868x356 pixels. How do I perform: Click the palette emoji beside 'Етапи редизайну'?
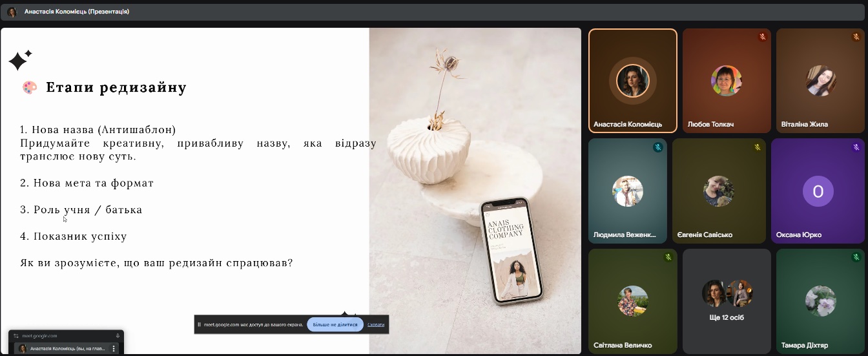[29, 87]
